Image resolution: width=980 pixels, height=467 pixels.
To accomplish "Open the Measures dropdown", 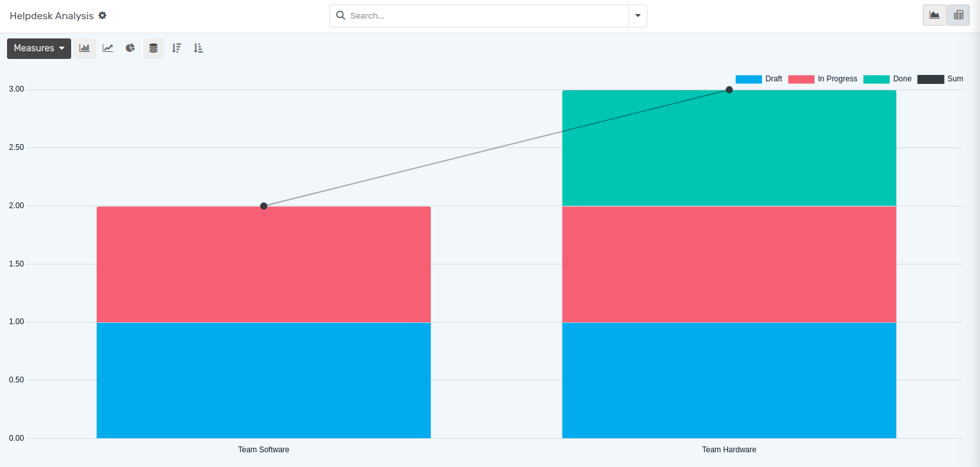I will coord(39,48).
